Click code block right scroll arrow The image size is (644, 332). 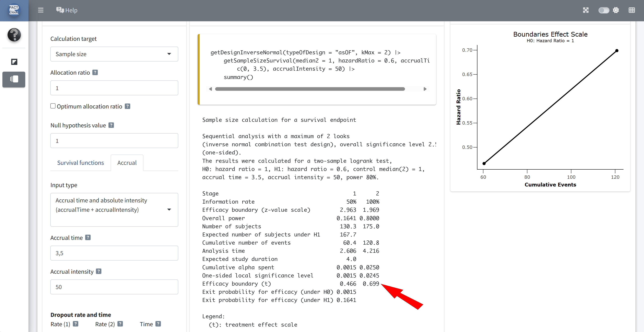tap(425, 89)
